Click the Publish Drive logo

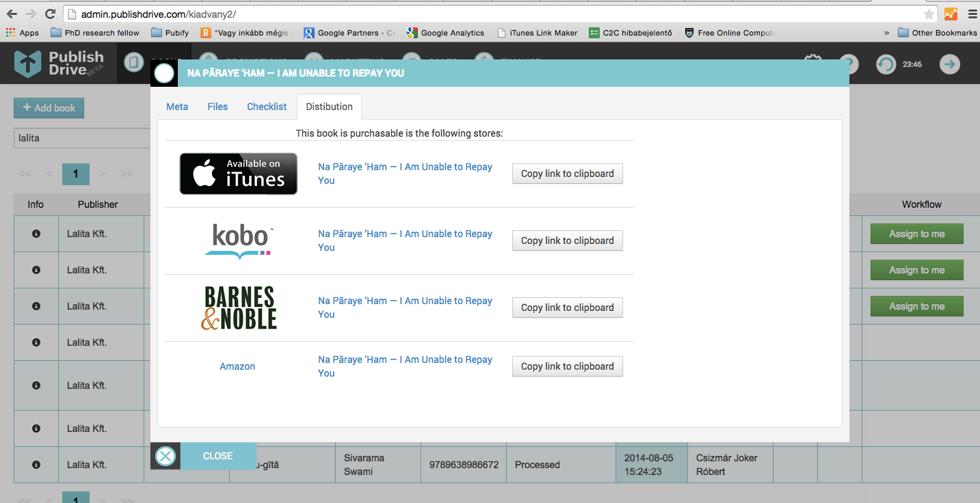tap(59, 64)
